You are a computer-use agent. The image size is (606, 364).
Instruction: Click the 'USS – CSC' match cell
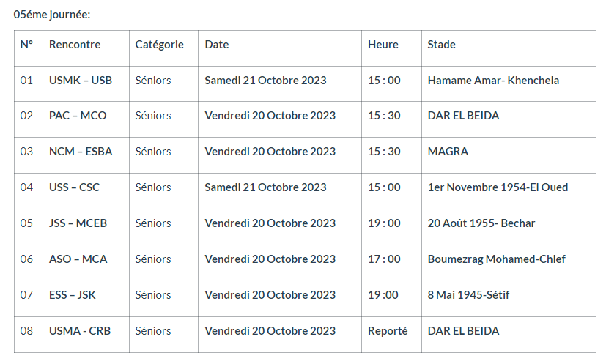pos(74,187)
